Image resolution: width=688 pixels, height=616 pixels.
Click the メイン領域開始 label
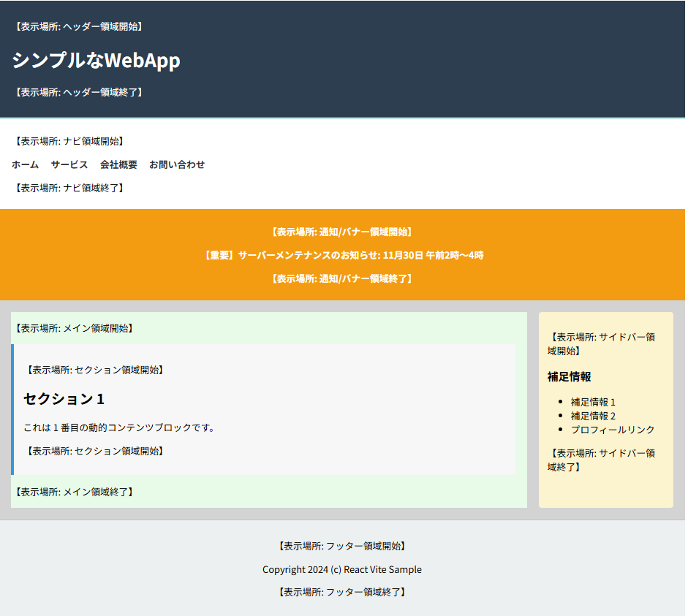pos(74,328)
